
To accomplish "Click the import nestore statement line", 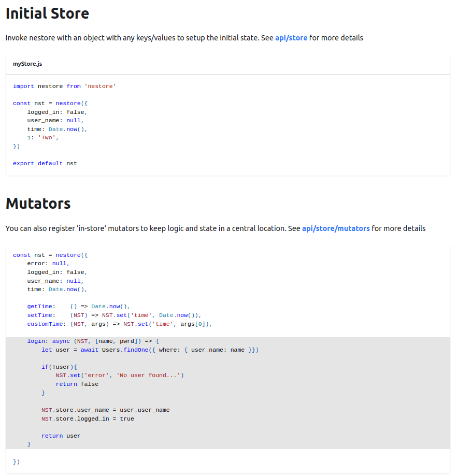I will click(64, 86).
